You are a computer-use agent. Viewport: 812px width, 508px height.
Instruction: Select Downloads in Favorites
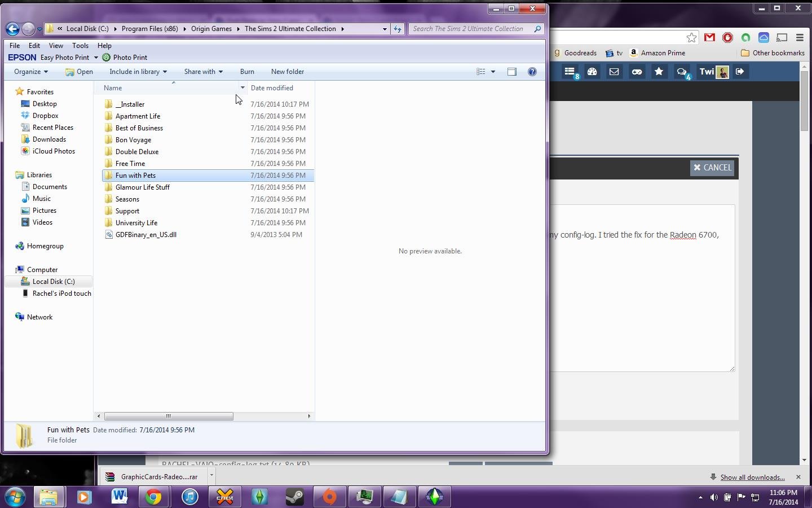click(x=49, y=139)
